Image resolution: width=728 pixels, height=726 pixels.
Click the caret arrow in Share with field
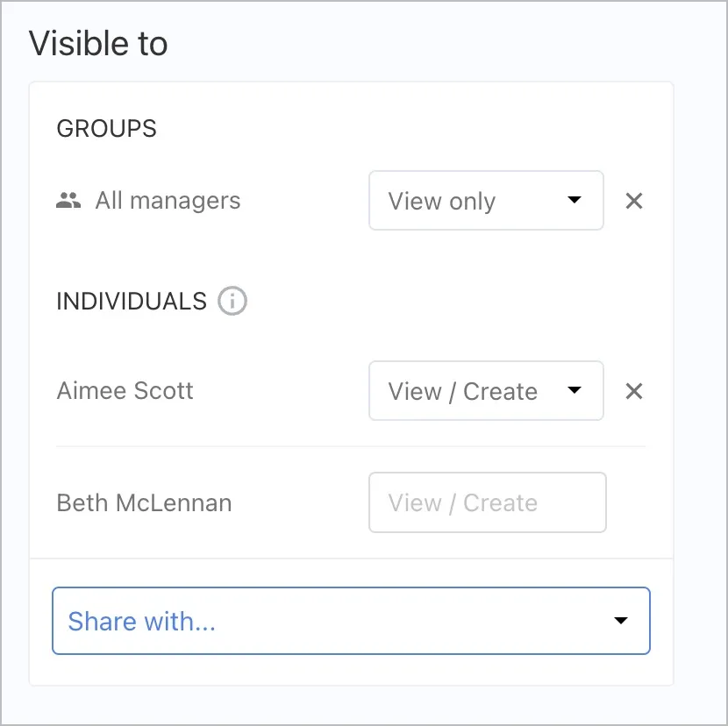621,621
